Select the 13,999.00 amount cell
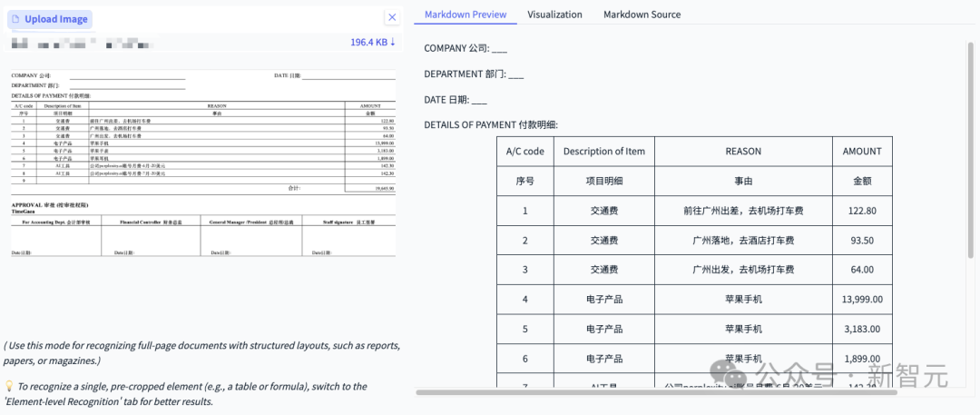The width and height of the screenshot is (980, 415). pyautogui.click(x=861, y=299)
